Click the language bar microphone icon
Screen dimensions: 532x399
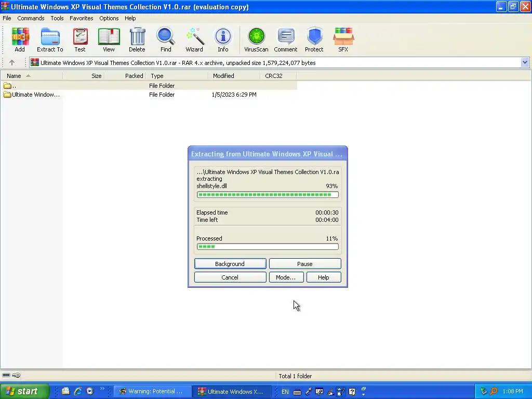tap(309, 392)
